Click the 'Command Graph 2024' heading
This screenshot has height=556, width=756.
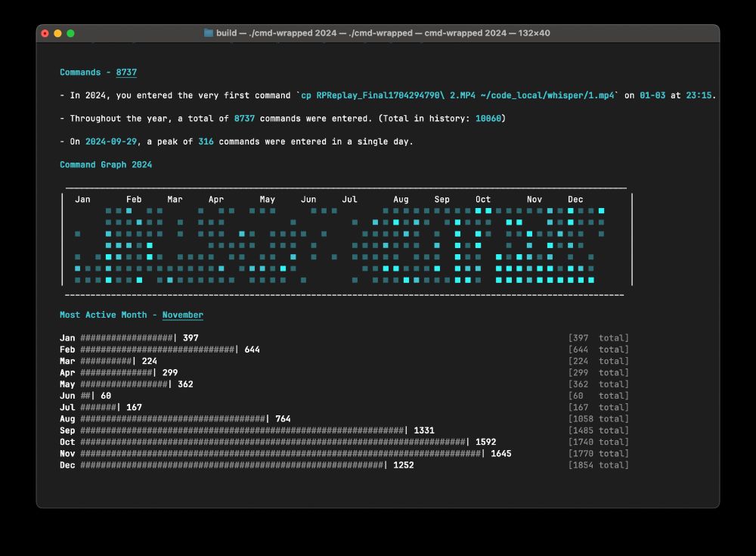106,165
